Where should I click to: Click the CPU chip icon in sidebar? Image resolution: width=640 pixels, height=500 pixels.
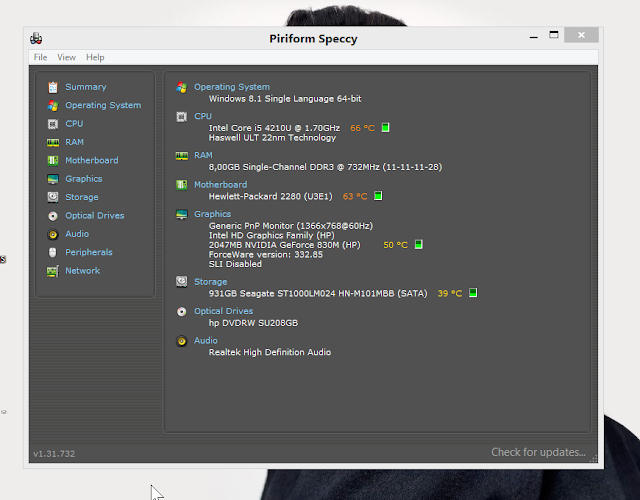[x=53, y=124]
